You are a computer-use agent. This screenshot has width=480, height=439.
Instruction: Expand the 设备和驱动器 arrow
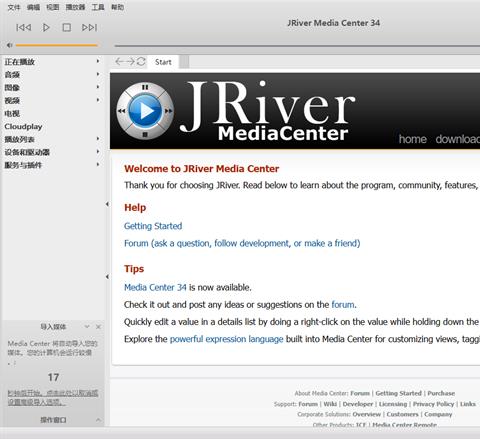point(98,152)
